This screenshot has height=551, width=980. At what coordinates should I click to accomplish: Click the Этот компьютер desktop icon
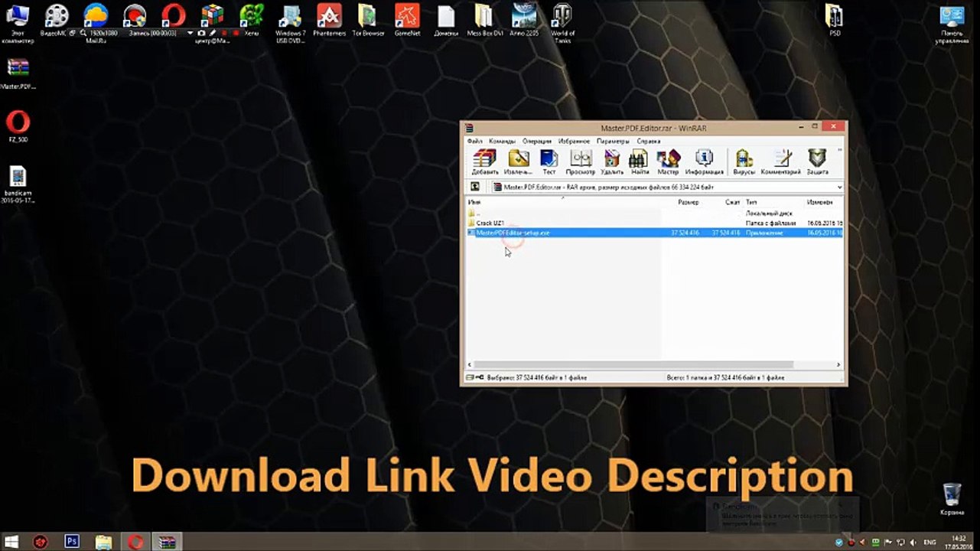point(17,23)
